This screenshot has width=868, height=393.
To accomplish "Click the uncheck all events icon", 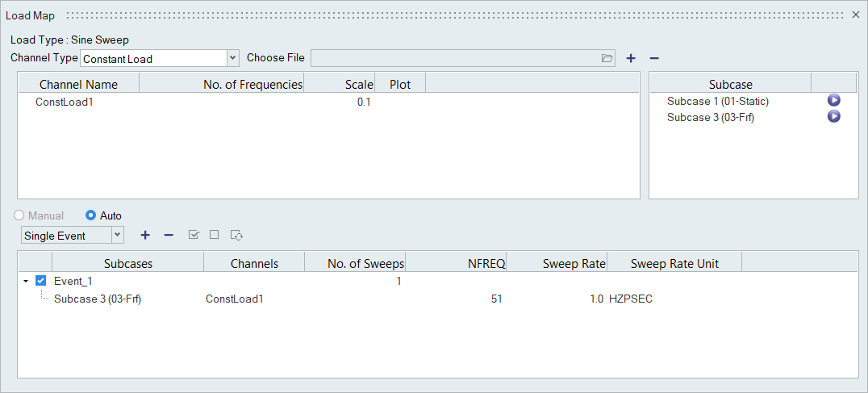I will (214, 235).
